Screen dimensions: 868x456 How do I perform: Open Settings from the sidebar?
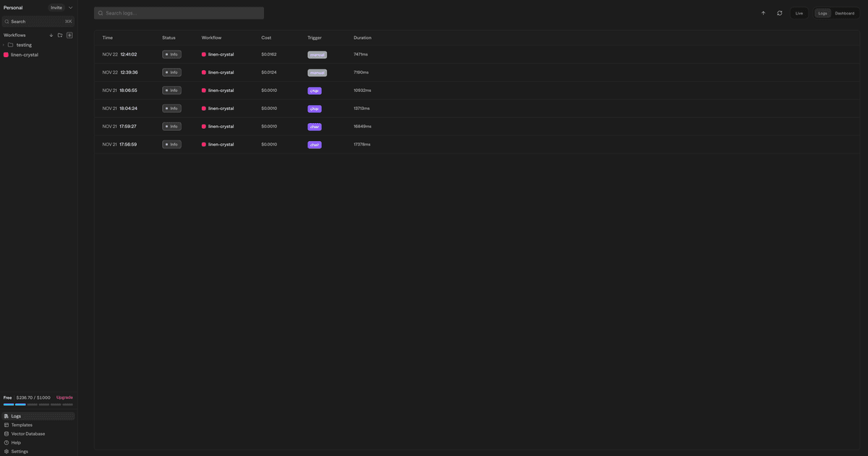point(7,451)
